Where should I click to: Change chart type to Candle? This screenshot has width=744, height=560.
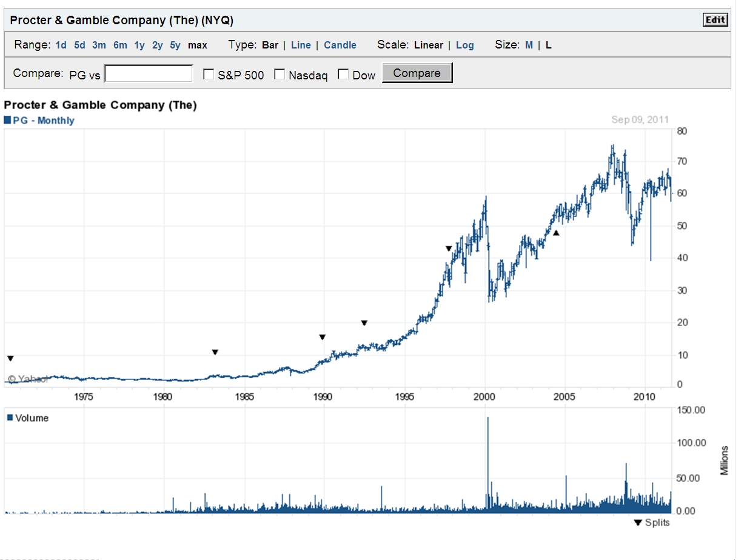(x=340, y=45)
